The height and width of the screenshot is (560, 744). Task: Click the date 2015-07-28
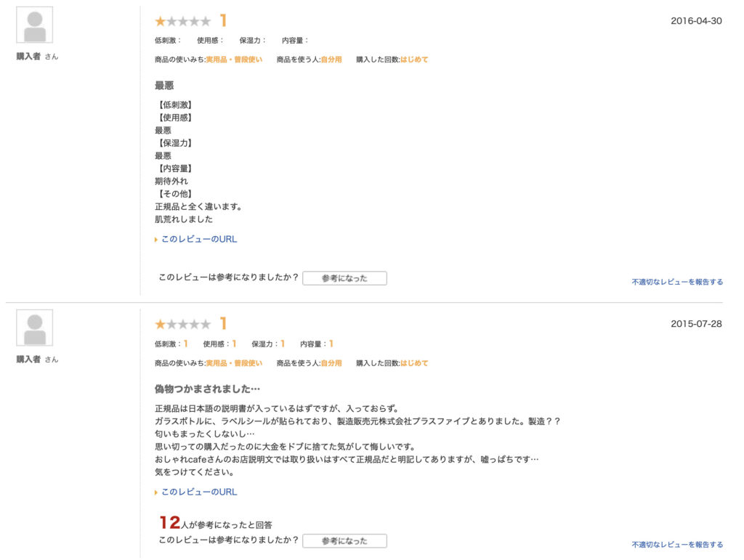(x=696, y=324)
